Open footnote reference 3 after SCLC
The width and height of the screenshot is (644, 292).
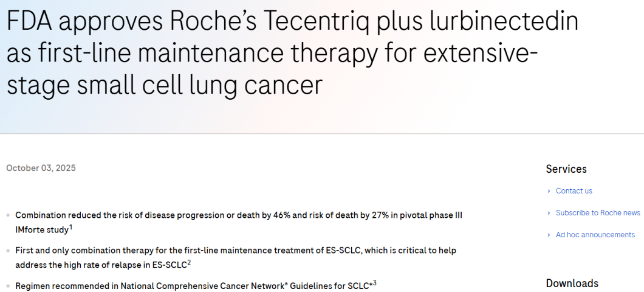point(375,282)
